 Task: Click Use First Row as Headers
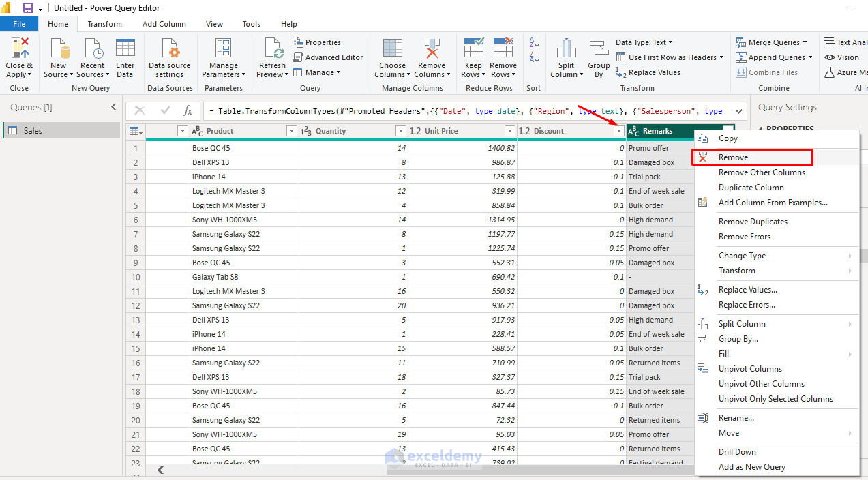point(672,57)
